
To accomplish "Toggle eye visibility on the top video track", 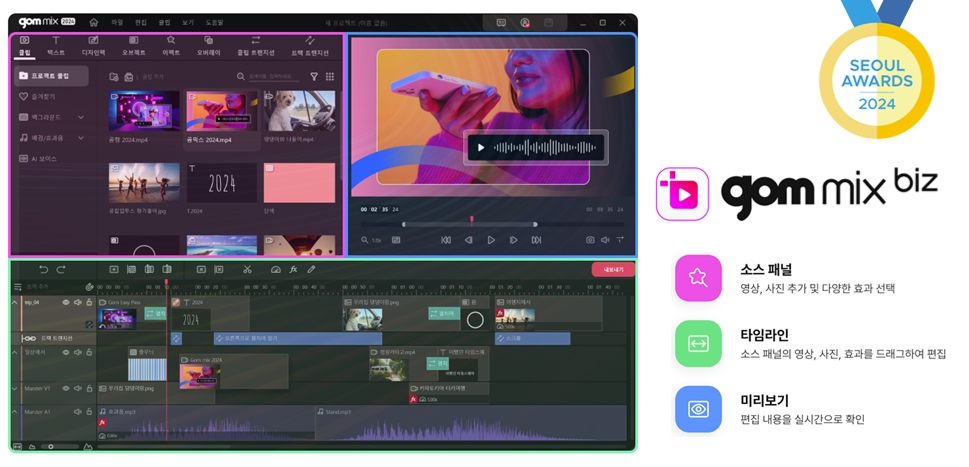I will click(67, 302).
